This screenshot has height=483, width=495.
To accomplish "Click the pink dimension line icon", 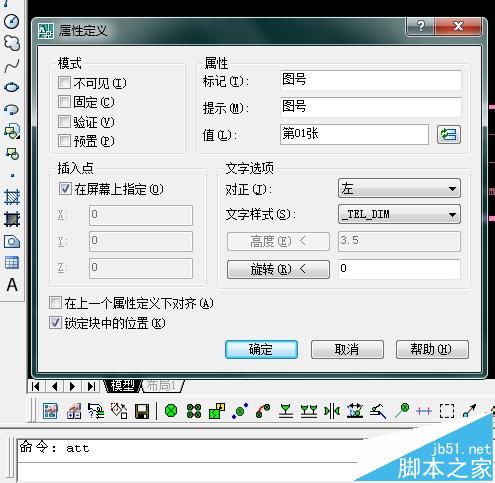I will [x=424, y=411].
